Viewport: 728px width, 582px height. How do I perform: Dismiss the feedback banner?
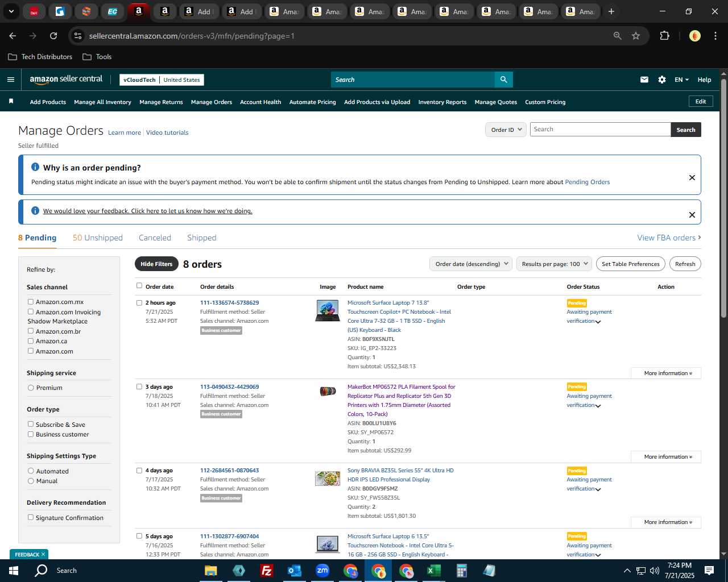(692, 215)
